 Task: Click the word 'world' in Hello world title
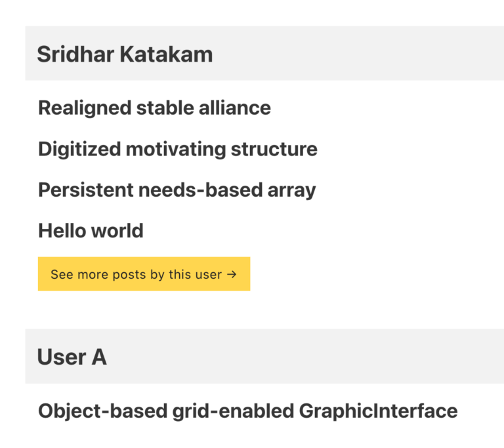117,231
